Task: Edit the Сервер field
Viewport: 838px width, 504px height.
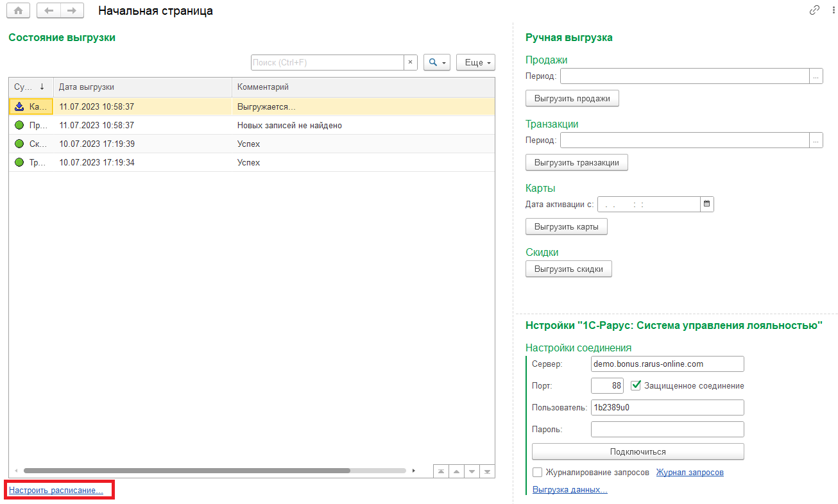Action: coord(667,364)
